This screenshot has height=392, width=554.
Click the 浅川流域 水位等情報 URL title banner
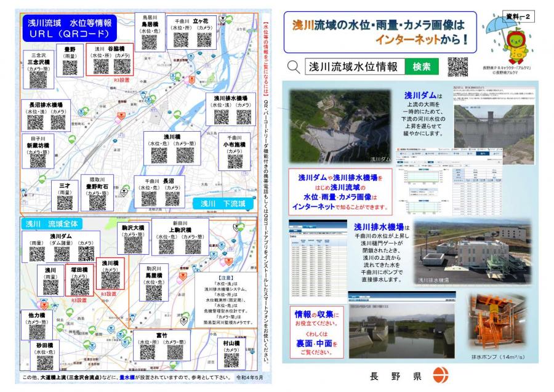click(x=70, y=28)
